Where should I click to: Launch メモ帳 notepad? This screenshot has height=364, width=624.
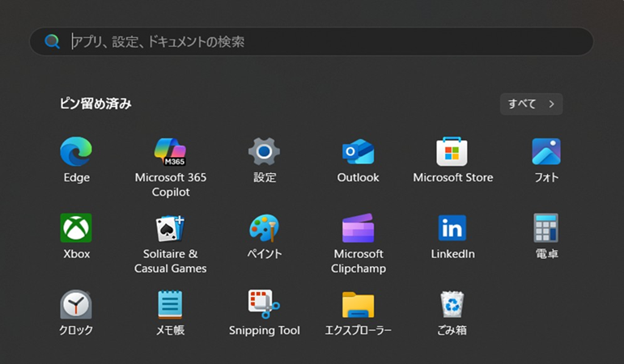[170, 305]
